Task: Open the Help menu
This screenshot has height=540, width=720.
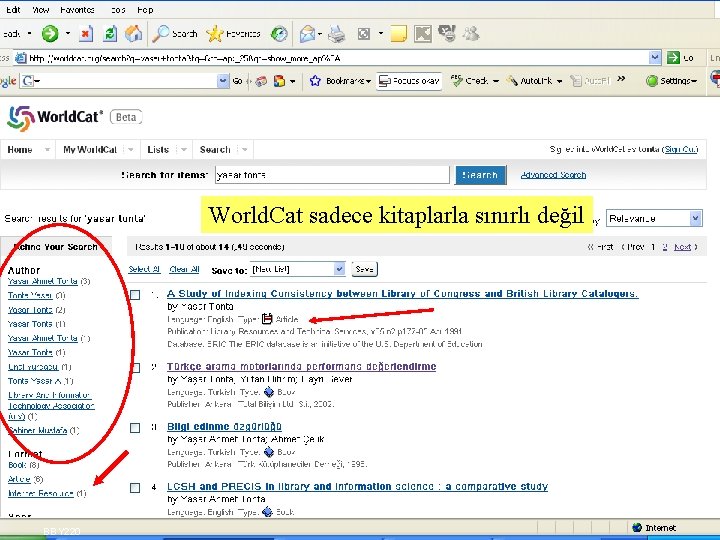Action: (x=145, y=10)
